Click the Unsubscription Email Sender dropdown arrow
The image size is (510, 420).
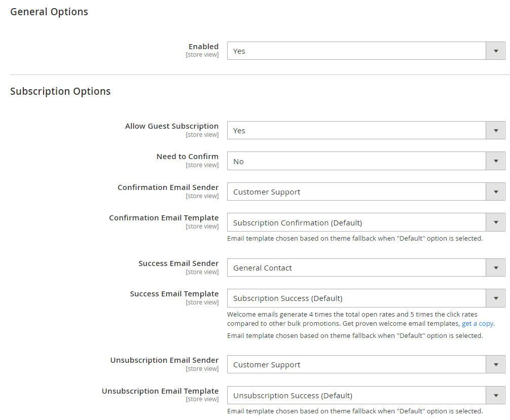[495, 364]
